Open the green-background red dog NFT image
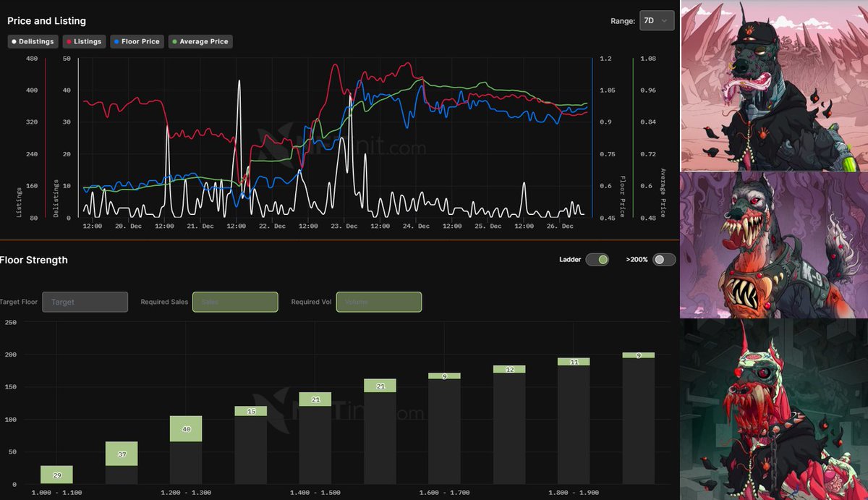This screenshot has width=868, height=500. coord(774,410)
